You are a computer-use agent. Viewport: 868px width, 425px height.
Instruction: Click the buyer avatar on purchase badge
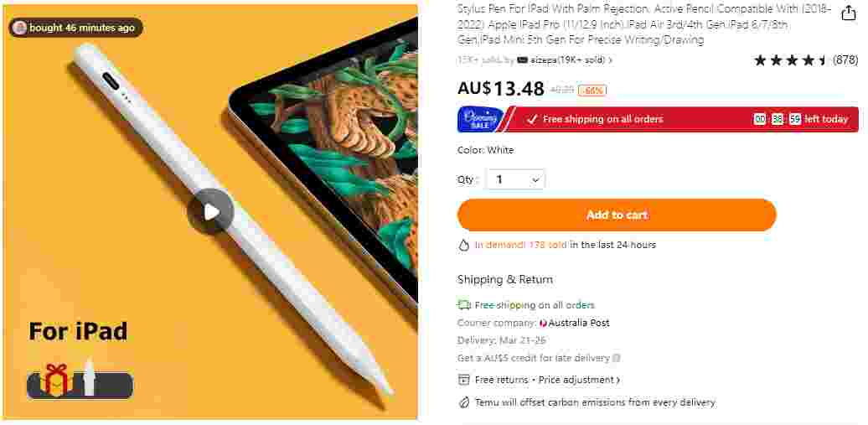[x=20, y=28]
